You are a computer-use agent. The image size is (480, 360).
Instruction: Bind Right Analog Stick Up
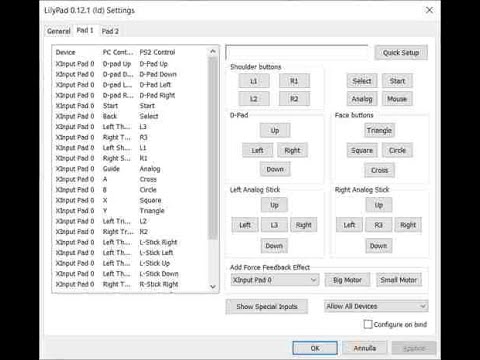coord(379,205)
